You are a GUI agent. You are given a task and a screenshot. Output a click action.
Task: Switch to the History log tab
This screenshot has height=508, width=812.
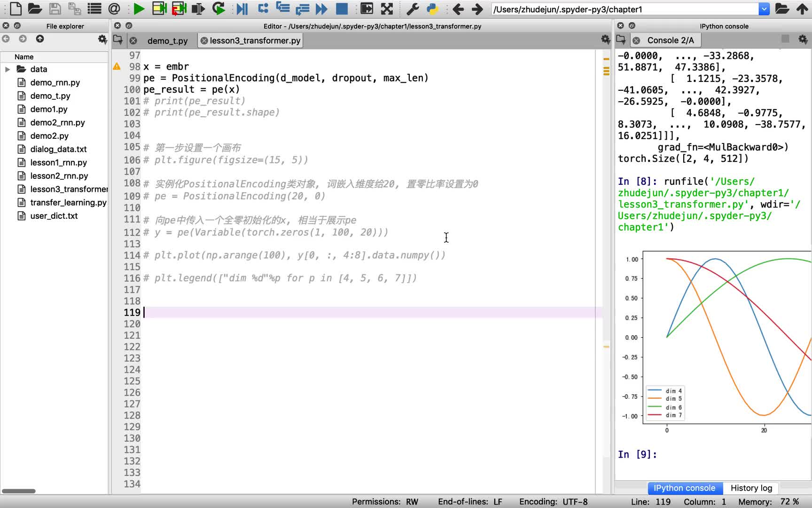pyautogui.click(x=751, y=488)
